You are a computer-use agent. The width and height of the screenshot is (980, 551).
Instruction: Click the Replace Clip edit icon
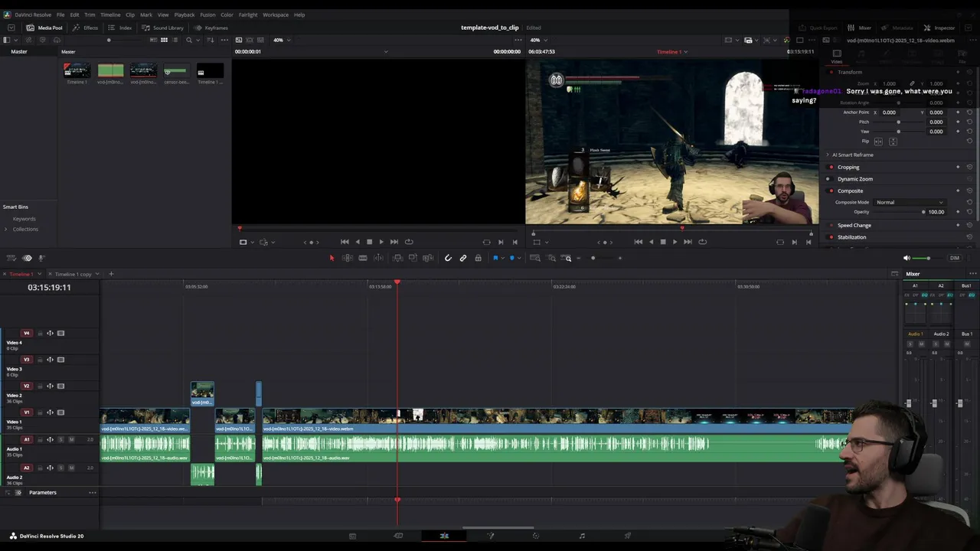[428, 258]
